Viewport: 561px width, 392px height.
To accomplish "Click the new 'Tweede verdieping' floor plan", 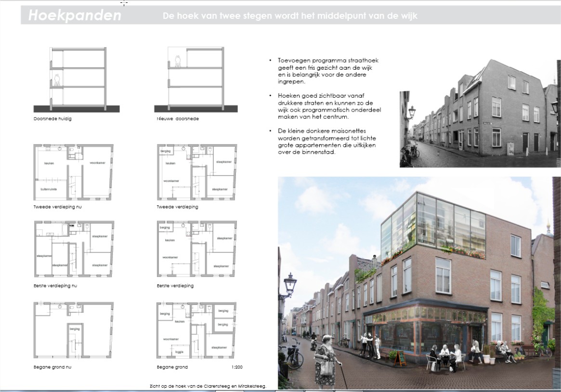I will (196, 172).
